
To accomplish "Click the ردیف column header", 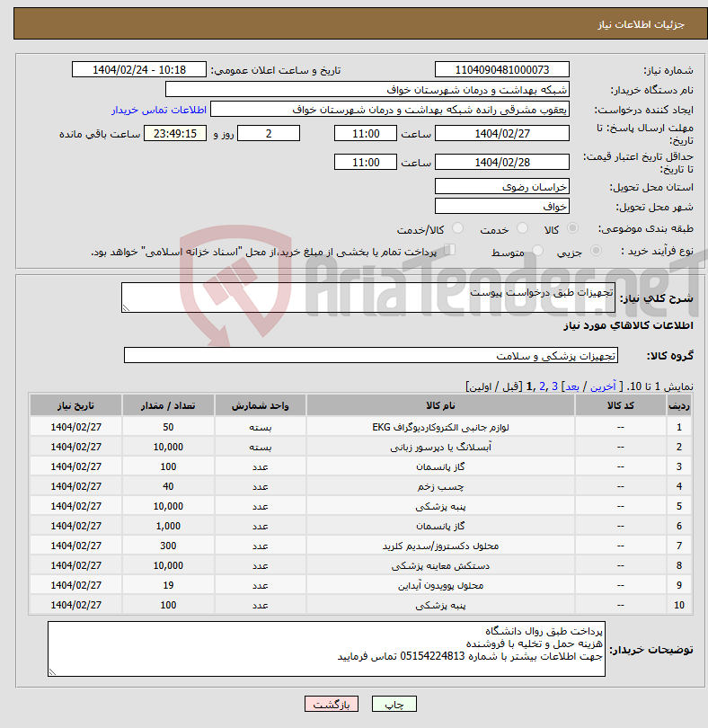I will [x=678, y=405].
